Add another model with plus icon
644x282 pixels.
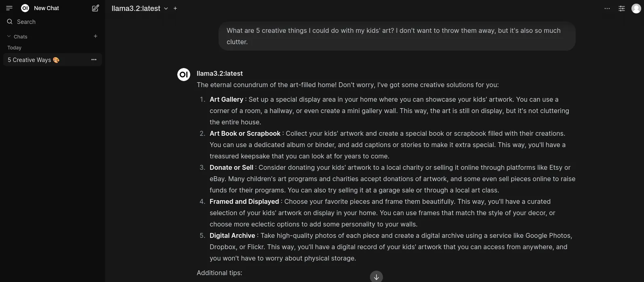[x=175, y=8]
